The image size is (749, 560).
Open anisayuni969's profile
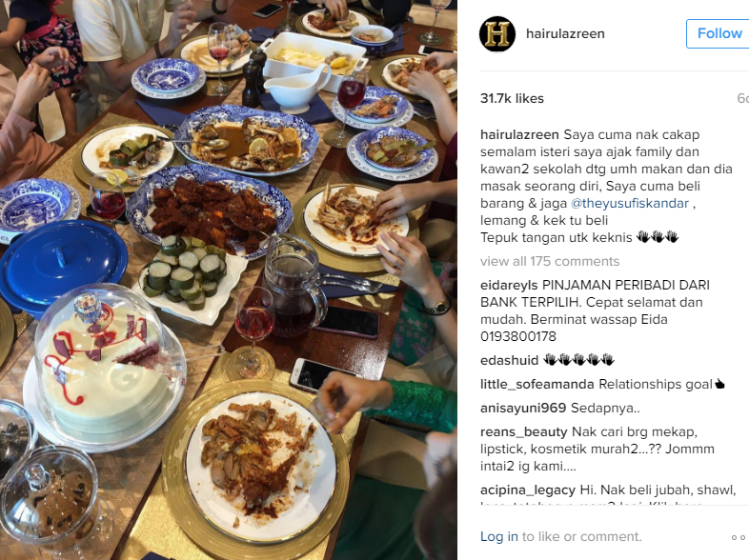click(523, 409)
